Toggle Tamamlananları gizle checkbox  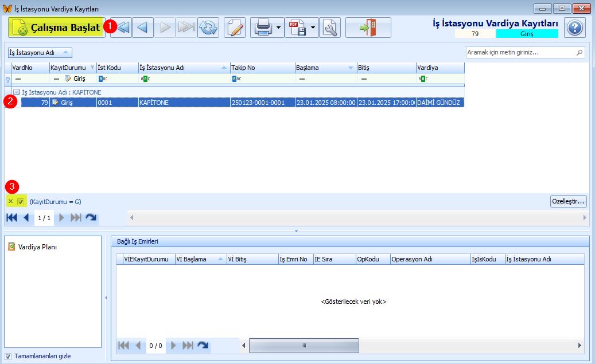(8, 357)
